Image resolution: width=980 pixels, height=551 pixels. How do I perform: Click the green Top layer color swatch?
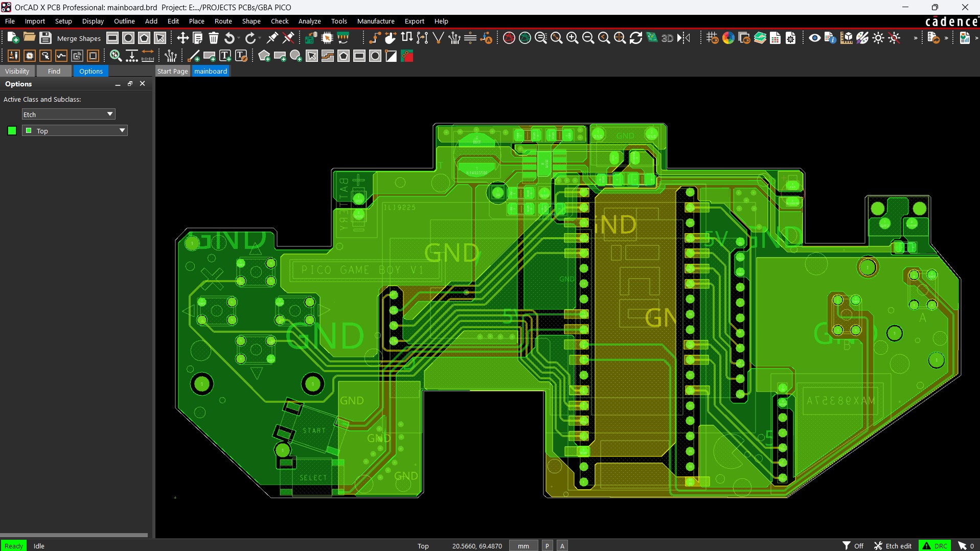coord(12,131)
